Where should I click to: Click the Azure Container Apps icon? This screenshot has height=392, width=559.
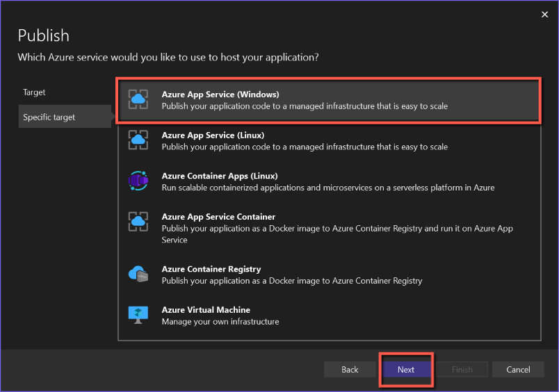138,181
